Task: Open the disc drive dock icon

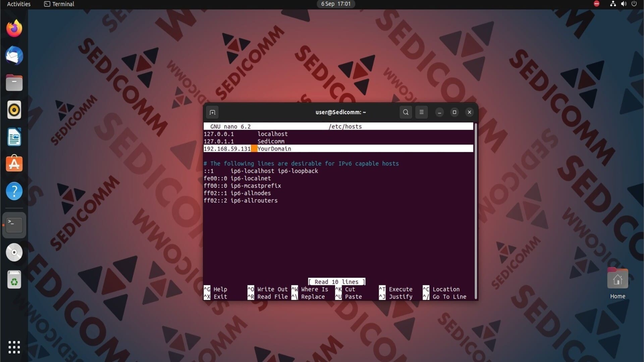Action: pyautogui.click(x=14, y=252)
